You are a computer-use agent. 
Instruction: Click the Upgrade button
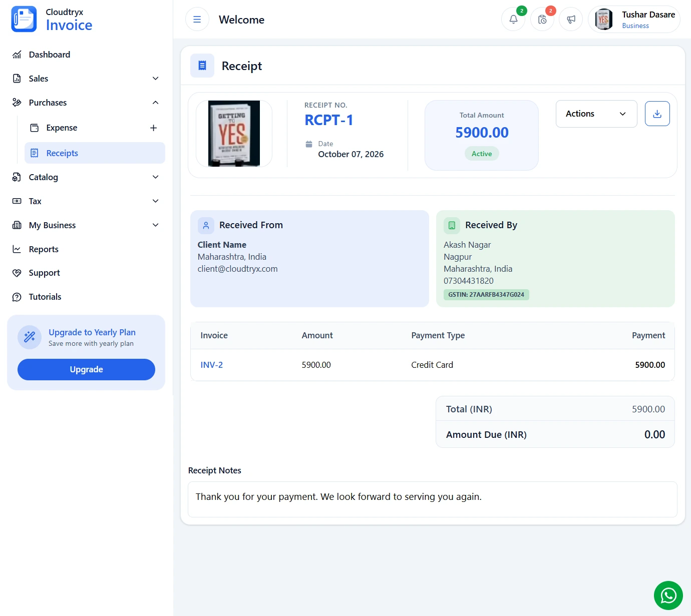86,369
